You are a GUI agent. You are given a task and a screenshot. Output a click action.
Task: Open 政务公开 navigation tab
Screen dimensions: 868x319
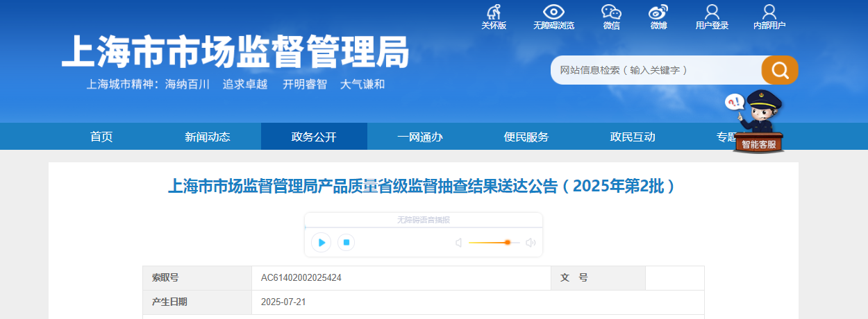tap(314, 137)
